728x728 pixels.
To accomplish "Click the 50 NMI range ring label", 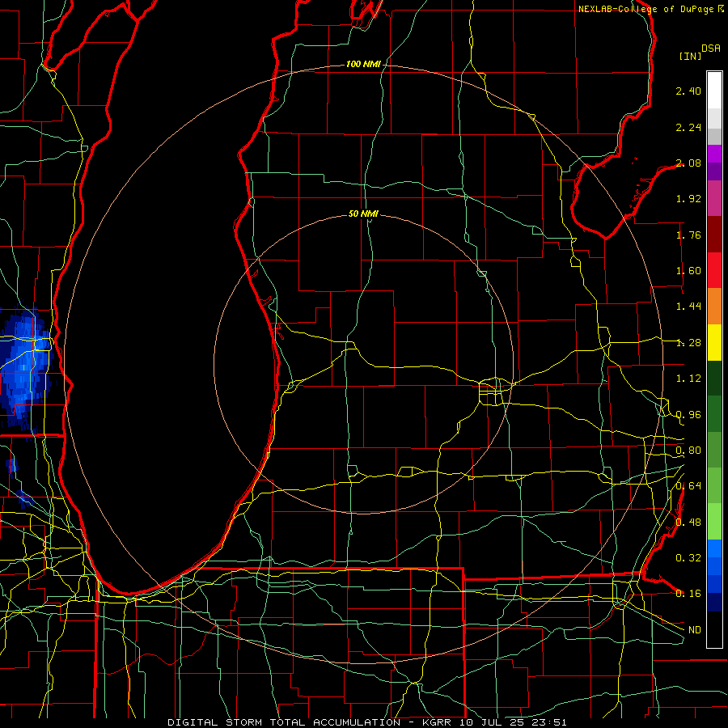I will 363,214.
